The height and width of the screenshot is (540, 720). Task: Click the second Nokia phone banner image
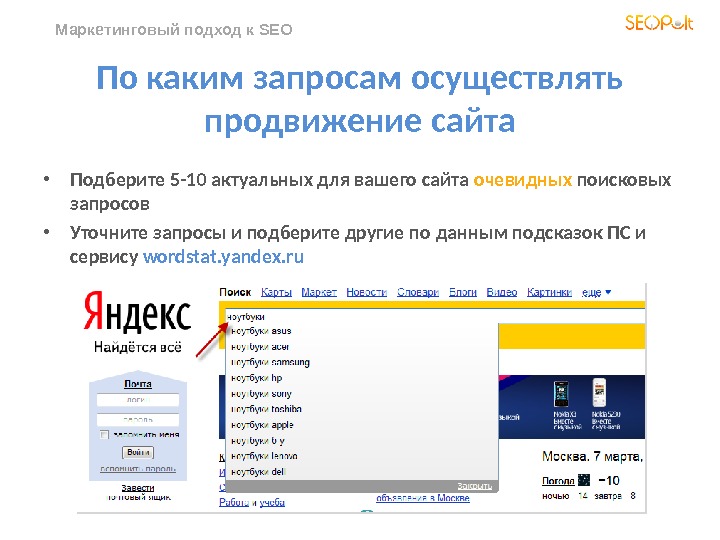pos(599,393)
